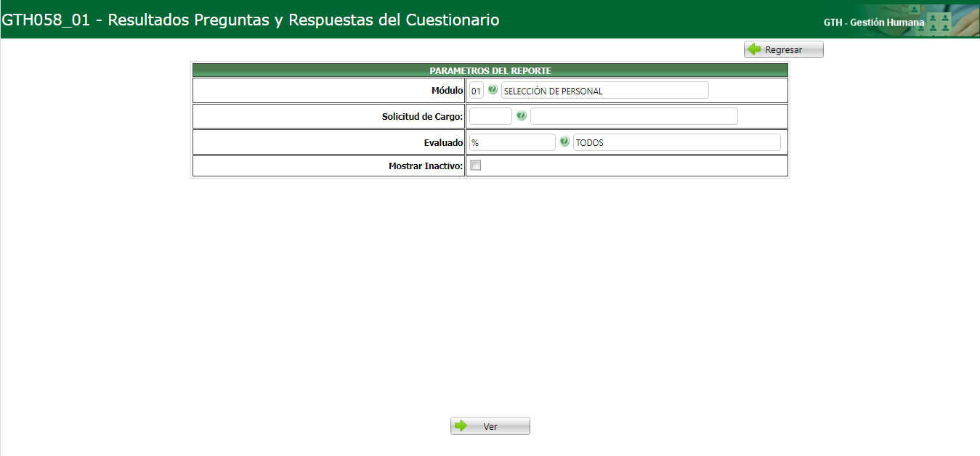Open the help lookup beside the Módulo code
The height and width of the screenshot is (456, 980).
point(493,90)
